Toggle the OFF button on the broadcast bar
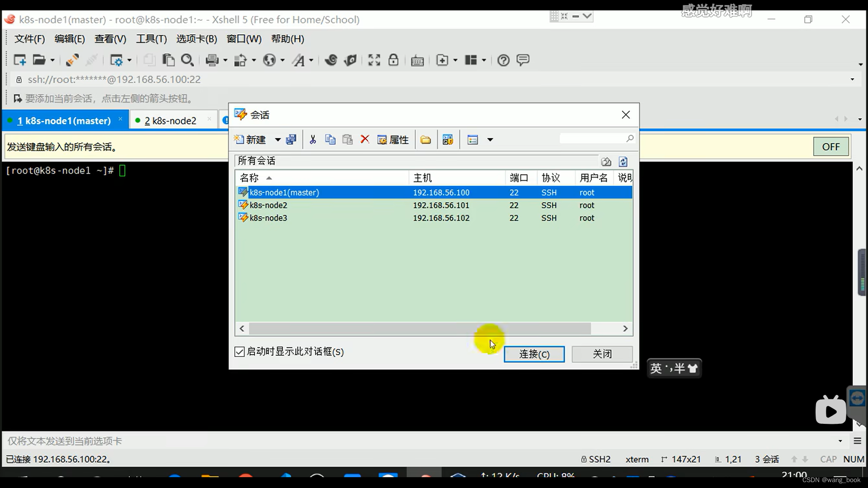Screen dimensions: 868x488 (831, 147)
